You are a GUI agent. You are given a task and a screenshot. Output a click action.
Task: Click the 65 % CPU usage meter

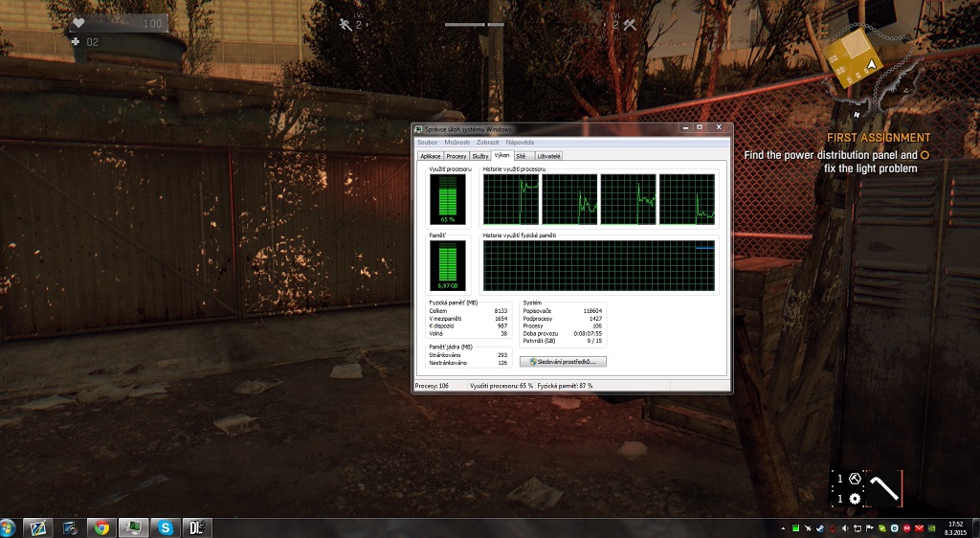448,199
